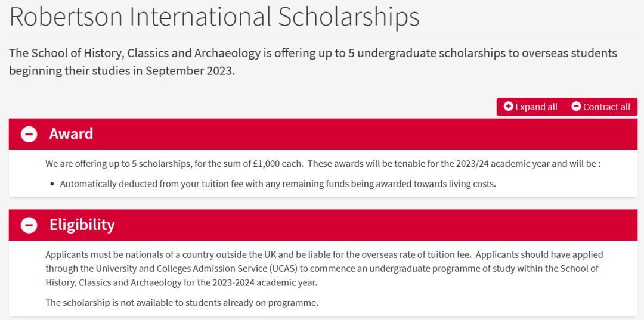Screen dimensions: 644x320
Task: Collapse Eligibility section via its minus icon
Action: [x=29, y=225]
